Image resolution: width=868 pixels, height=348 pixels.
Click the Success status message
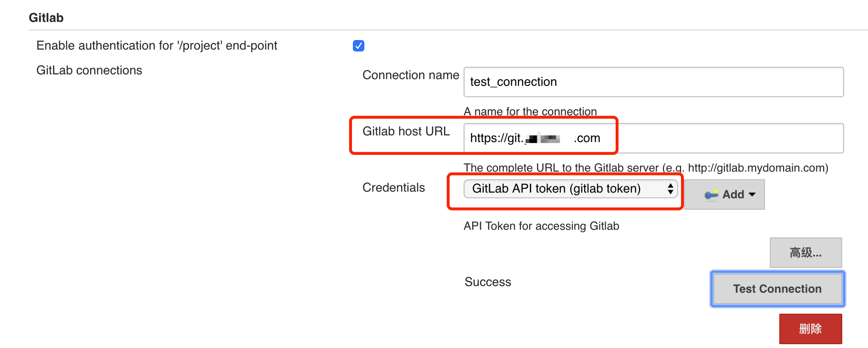(x=487, y=282)
